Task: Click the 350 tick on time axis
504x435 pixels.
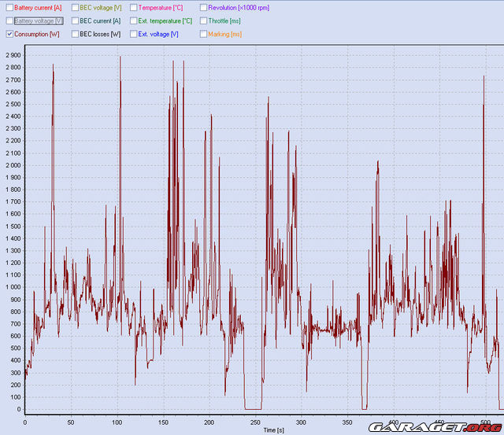Action: [347, 422]
